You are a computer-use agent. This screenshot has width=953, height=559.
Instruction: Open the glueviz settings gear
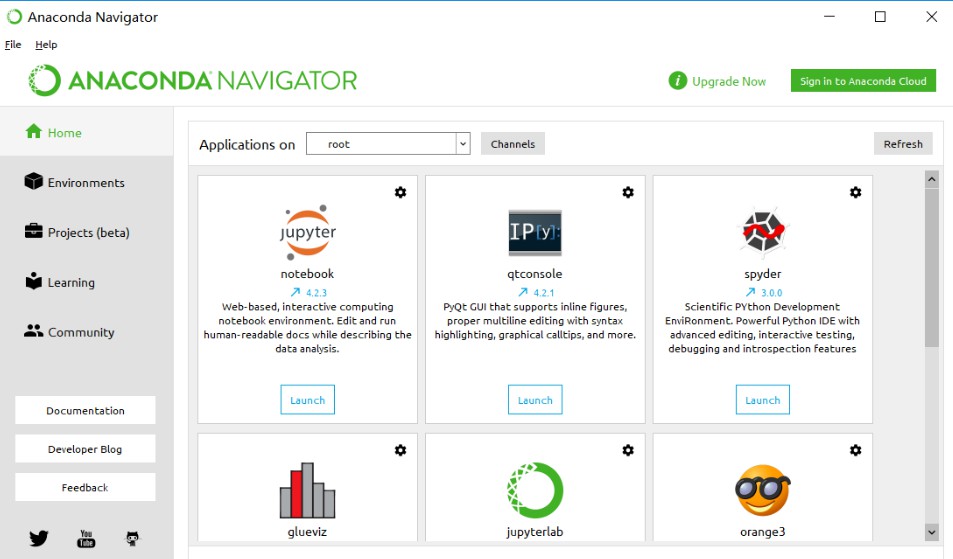click(x=401, y=450)
